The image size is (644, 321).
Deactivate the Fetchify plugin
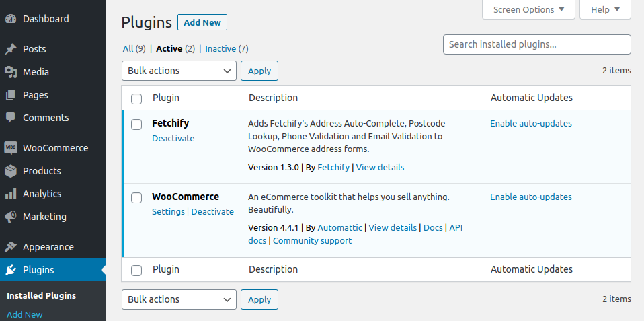[173, 139]
